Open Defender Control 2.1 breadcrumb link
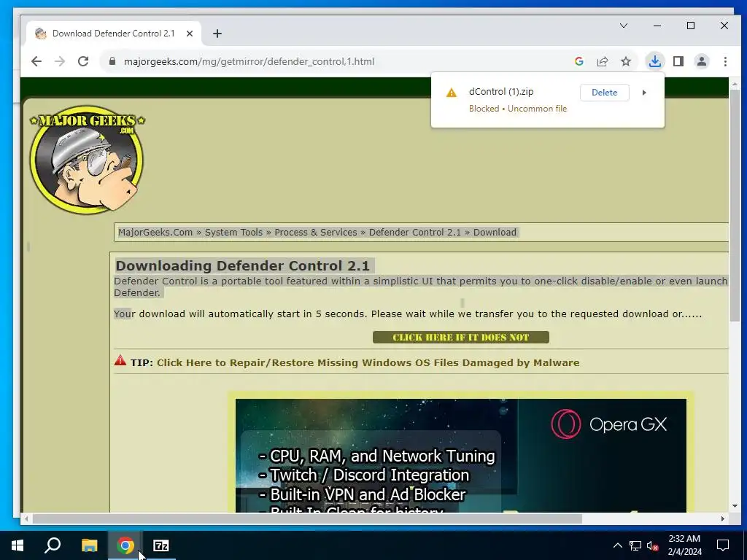This screenshot has height=560, width=747. click(415, 233)
